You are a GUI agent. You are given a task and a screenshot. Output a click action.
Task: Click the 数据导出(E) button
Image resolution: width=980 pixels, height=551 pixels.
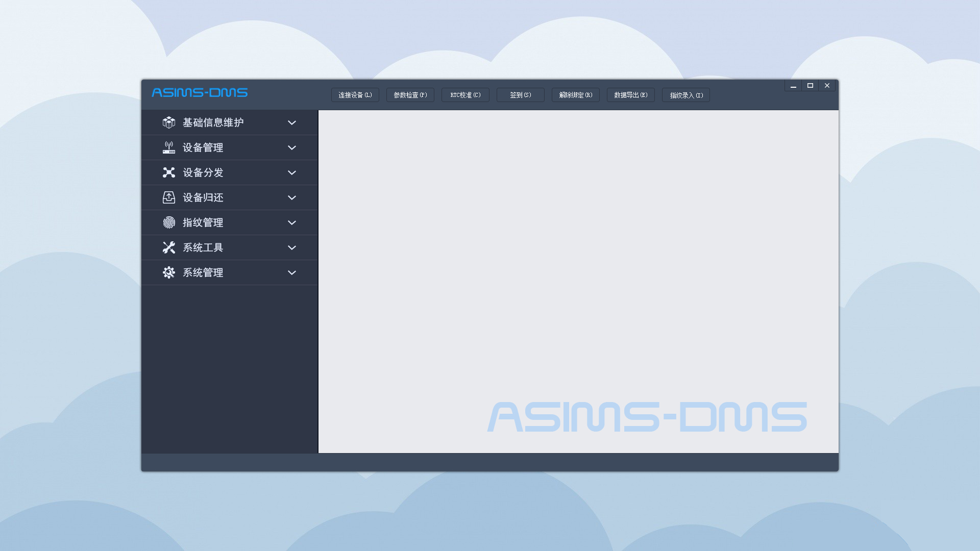(631, 95)
